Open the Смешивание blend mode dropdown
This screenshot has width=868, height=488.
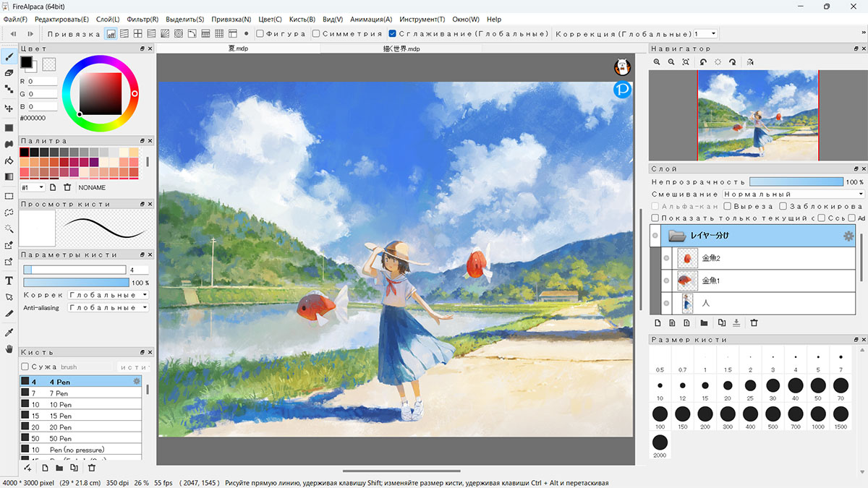[x=793, y=194]
